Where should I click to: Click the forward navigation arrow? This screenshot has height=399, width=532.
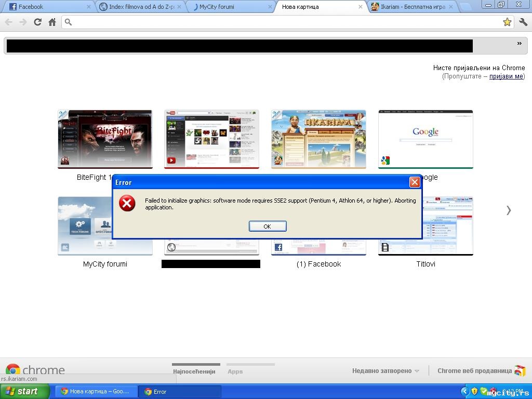click(x=23, y=22)
